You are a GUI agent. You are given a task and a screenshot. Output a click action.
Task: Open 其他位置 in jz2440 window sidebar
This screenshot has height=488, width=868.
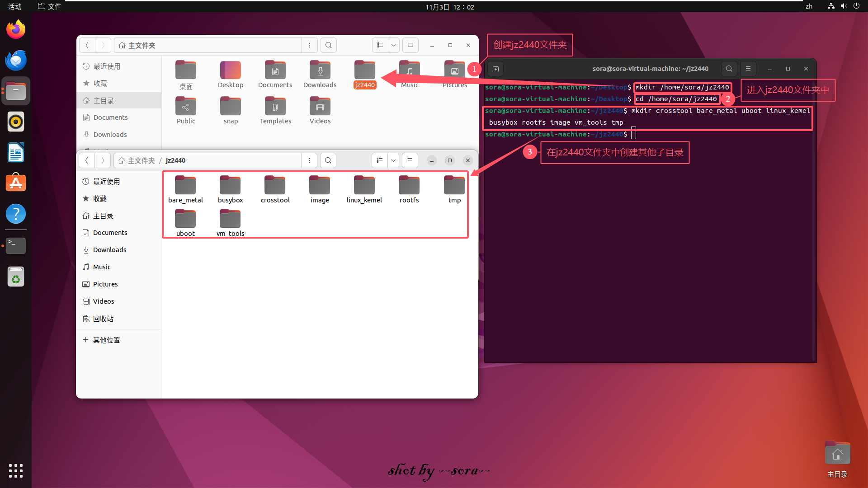pos(118,340)
